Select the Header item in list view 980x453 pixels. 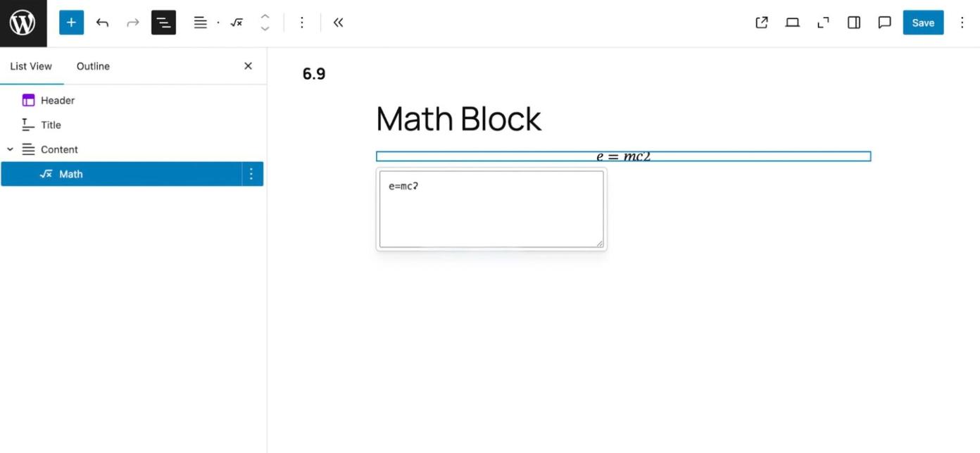pyautogui.click(x=58, y=100)
